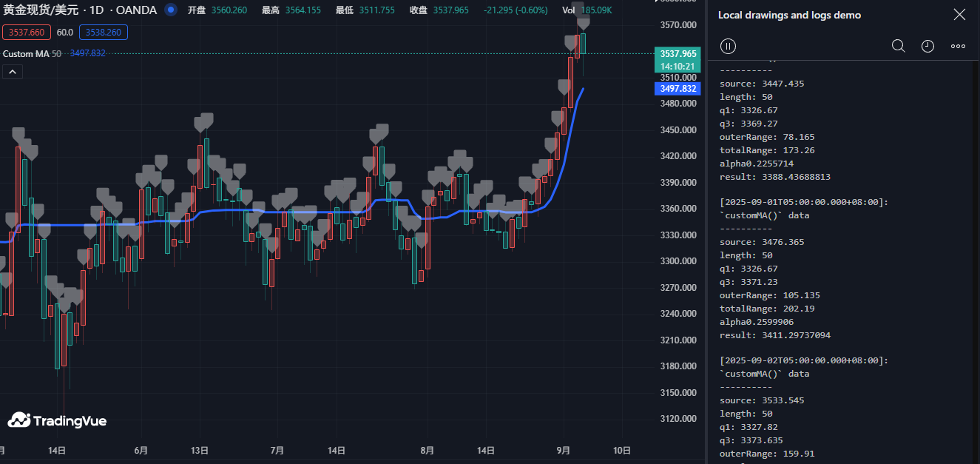The height and width of the screenshot is (464, 980).
Task: Collapse the indicator legend with the chevron
Action: [13, 72]
